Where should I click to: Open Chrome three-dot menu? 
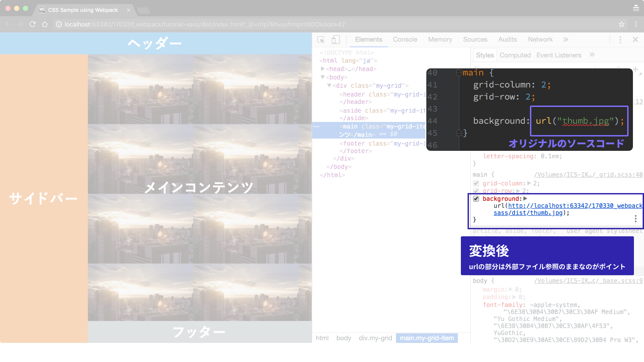coord(636,24)
